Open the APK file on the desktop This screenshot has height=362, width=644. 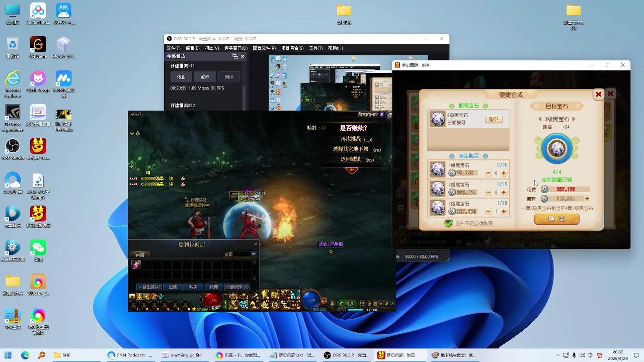click(x=63, y=14)
